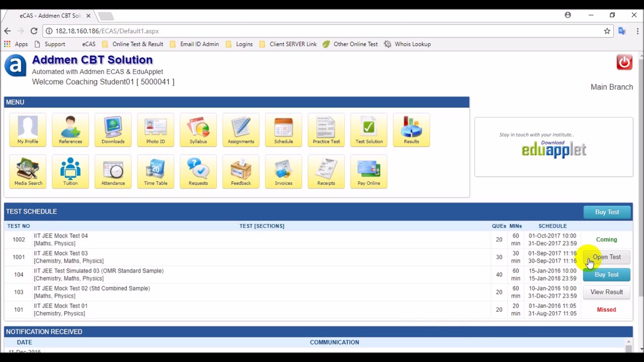
Task: Click the Apps grid shortcut
Action: 16,44
